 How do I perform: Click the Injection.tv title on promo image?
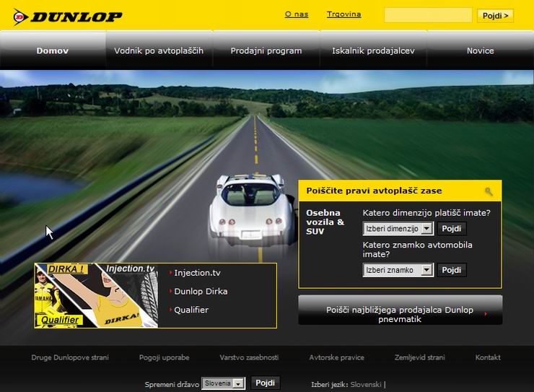pos(130,269)
